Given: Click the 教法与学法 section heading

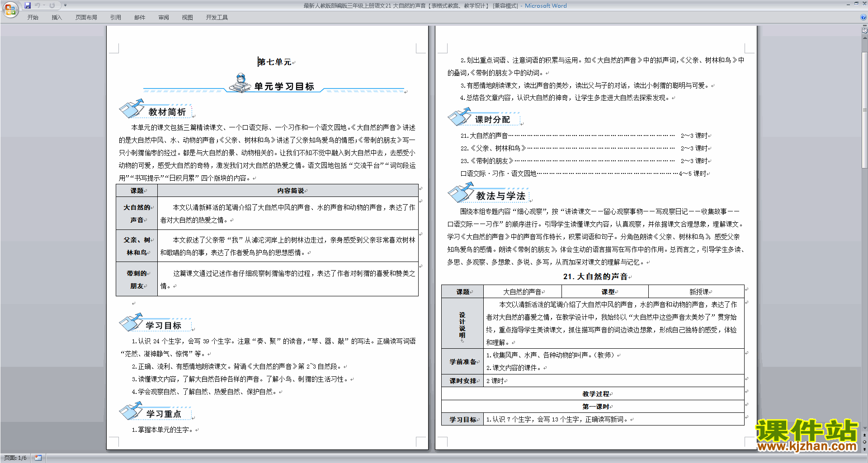Looking at the screenshot, I should pos(500,196).
